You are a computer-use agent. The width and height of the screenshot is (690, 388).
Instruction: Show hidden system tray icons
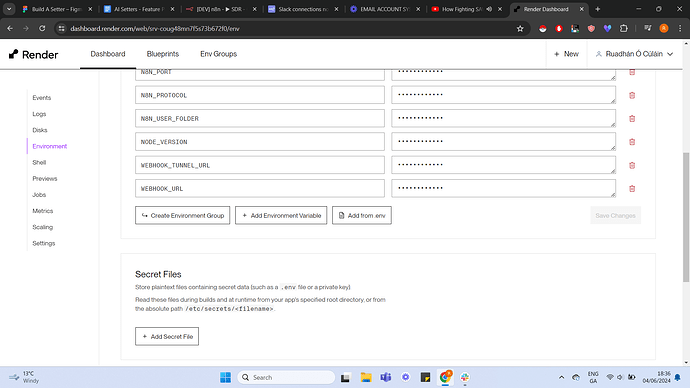click(x=562, y=377)
